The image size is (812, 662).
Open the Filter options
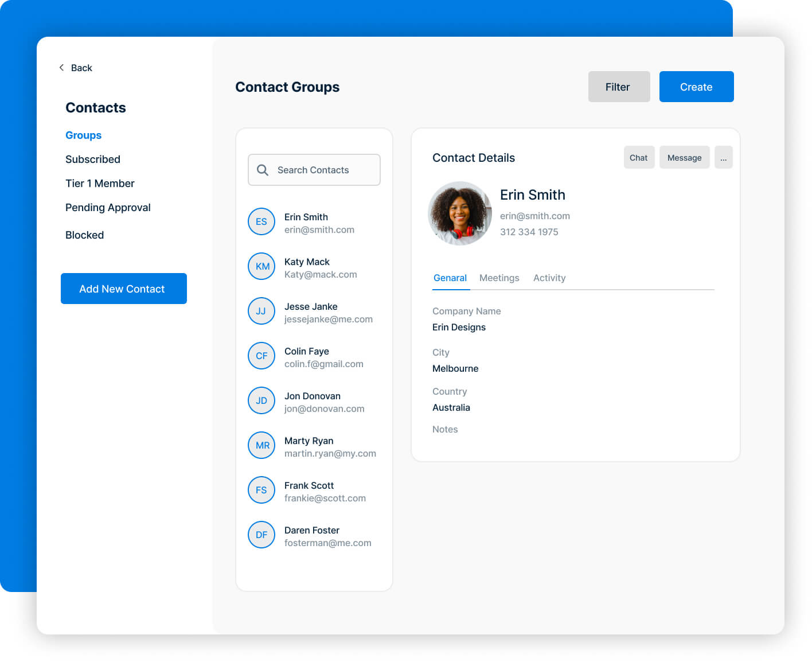pyautogui.click(x=618, y=87)
